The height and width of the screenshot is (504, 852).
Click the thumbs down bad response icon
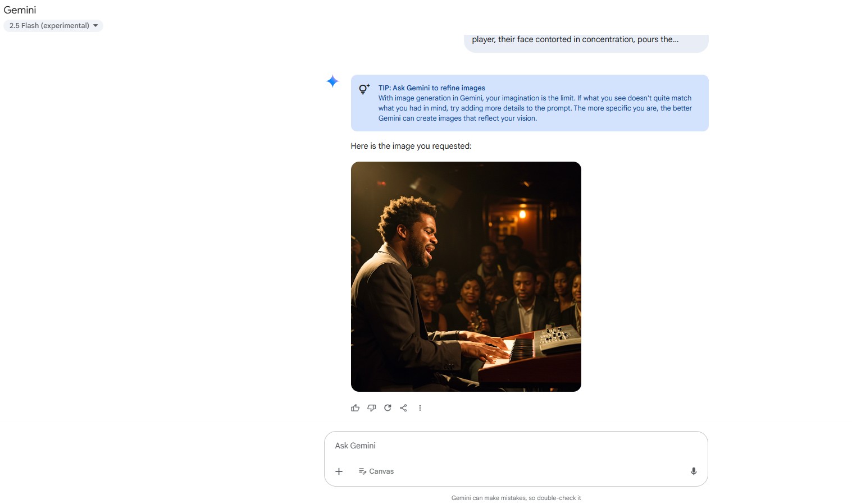[x=371, y=408]
